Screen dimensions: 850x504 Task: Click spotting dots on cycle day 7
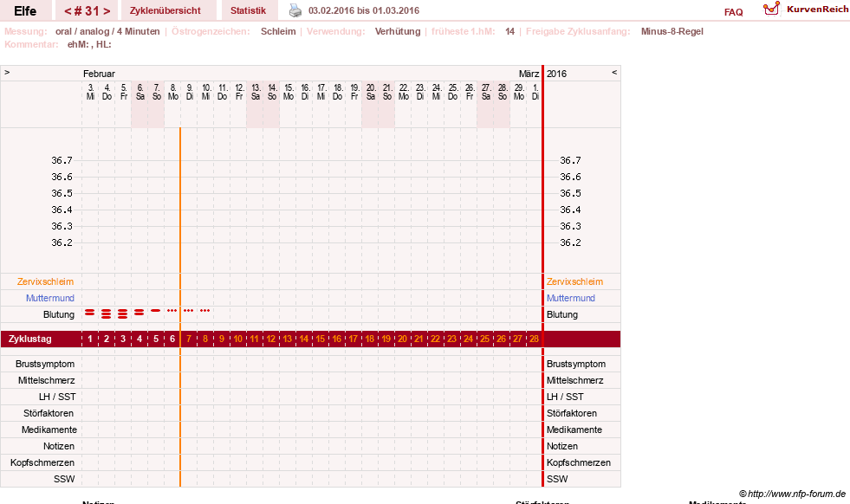point(189,311)
